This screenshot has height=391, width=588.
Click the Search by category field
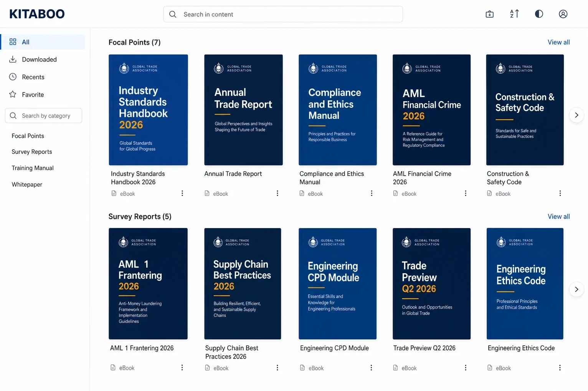click(43, 116)
